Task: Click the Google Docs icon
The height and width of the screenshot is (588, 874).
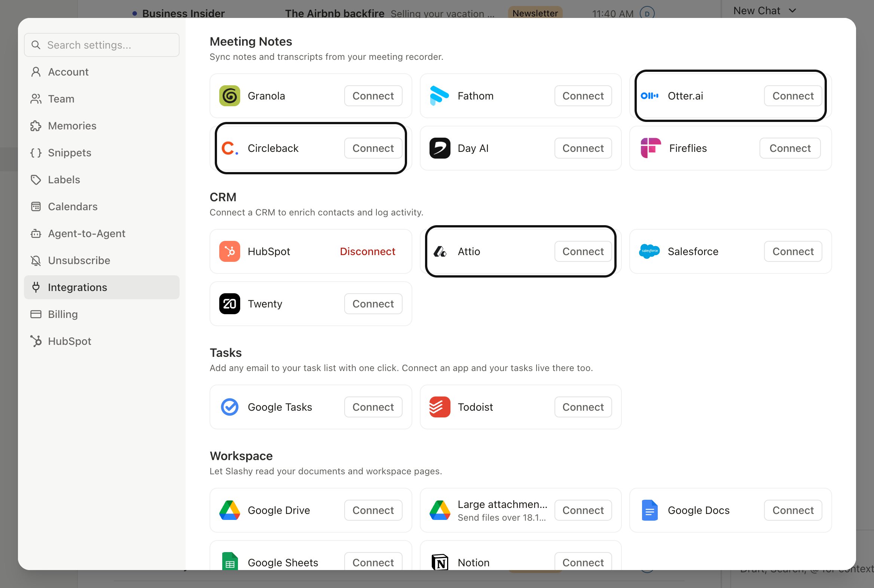Action: [650, 510]
